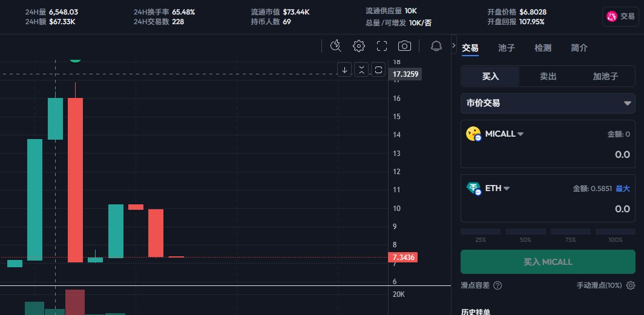Open the ETH token selector dropdown

tap(498, 188)
